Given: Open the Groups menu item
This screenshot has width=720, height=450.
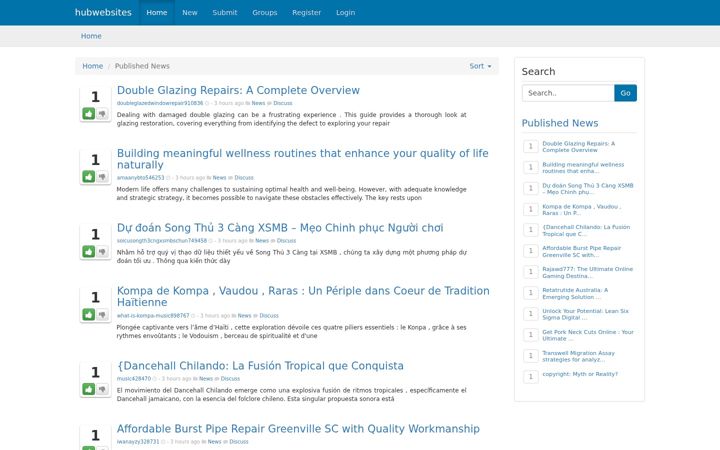Looking at the screenshot, I should pos(264,12).
